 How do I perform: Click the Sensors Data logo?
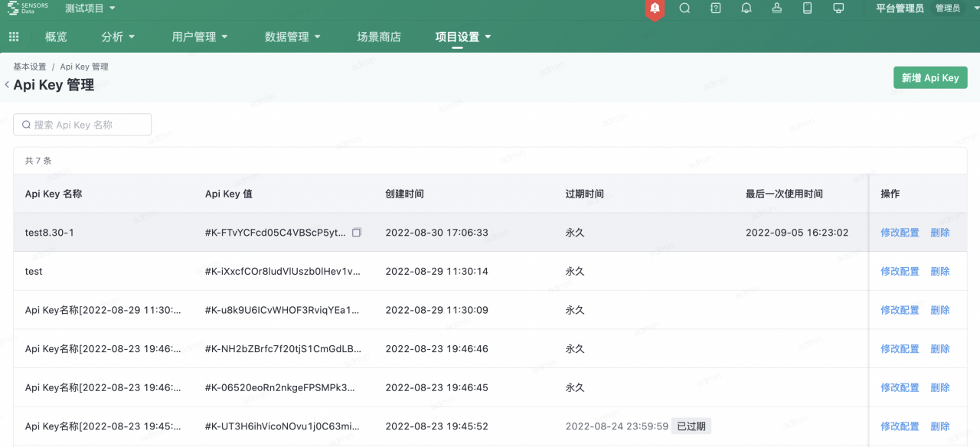(x=28, y=8)
